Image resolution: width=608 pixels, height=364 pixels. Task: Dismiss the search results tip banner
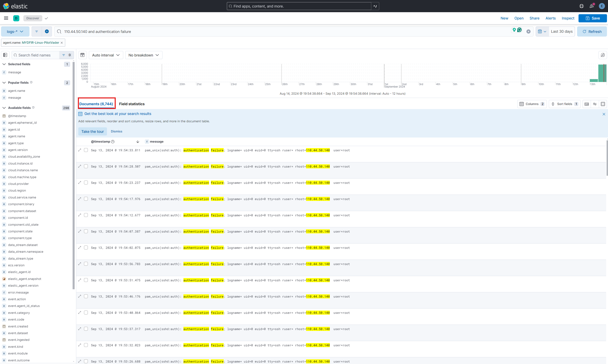pos(604,114)
